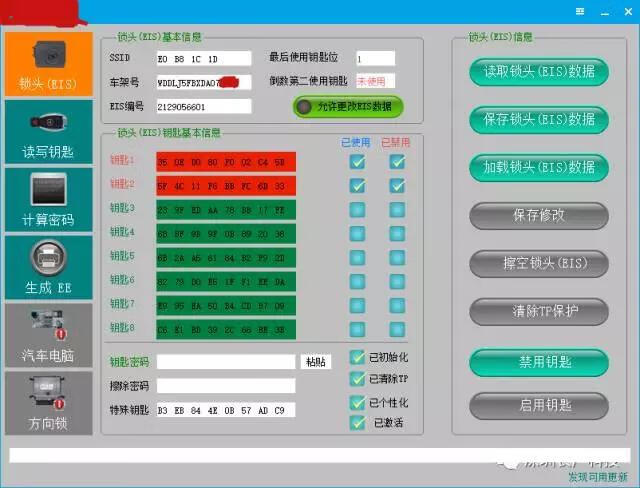Select the 方向锁 sidebar icon
The image size is (640, 488).
pos(47,402)
